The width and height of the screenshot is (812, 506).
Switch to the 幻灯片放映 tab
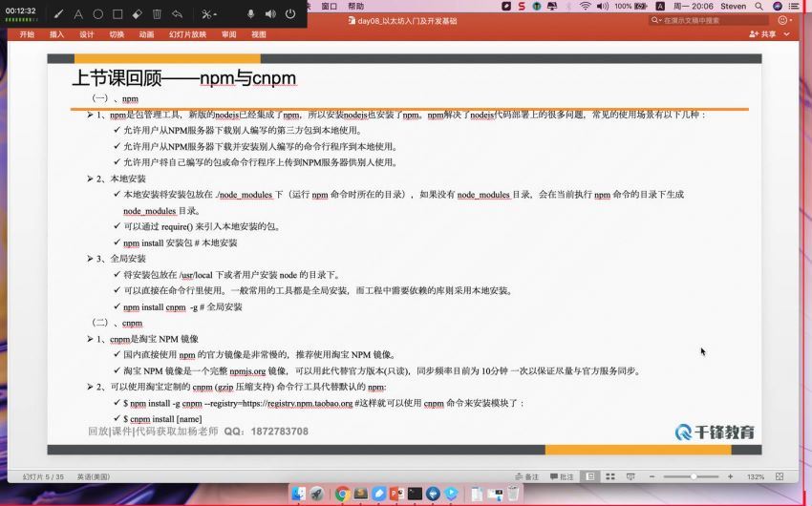tap(187, 34)
